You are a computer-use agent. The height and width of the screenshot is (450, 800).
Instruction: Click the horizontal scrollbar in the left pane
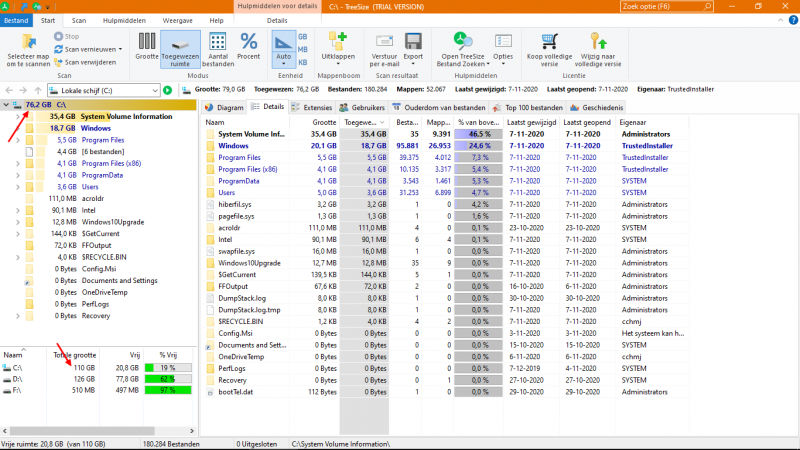[x=82, y=431]
